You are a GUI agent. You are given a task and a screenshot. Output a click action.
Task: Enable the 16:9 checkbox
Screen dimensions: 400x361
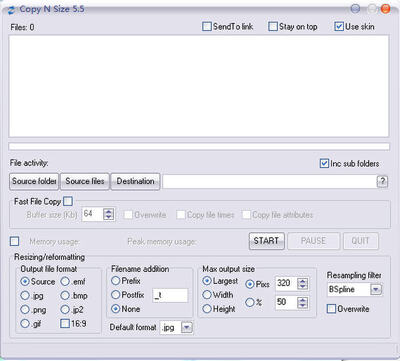pos(65,323)
